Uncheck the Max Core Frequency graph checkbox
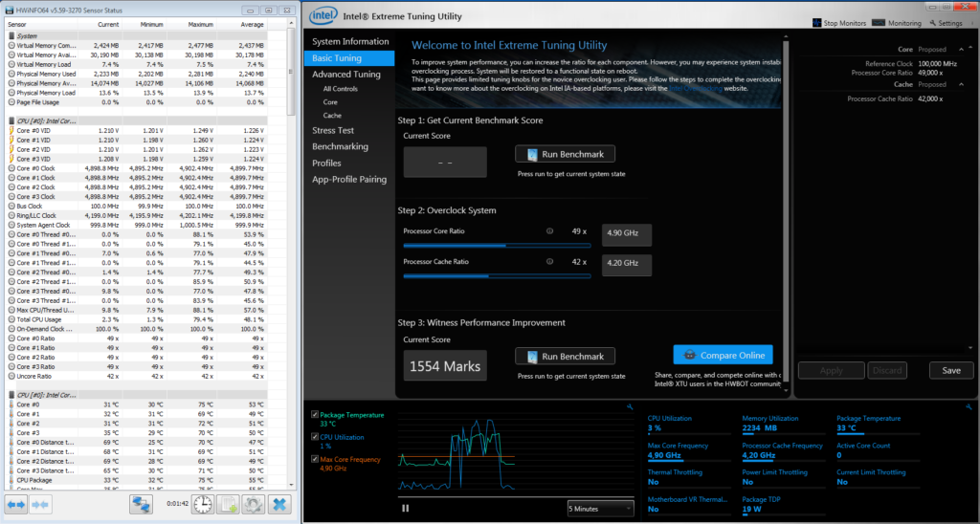This screenshot has width=980, height=524. tap(314, 460)
